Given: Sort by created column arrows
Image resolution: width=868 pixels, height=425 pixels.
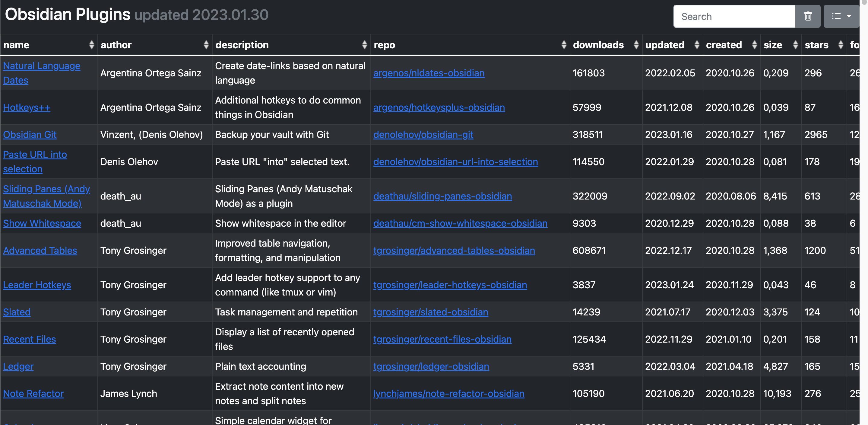Looking at the screenshot, I should [x=754, y=45].
